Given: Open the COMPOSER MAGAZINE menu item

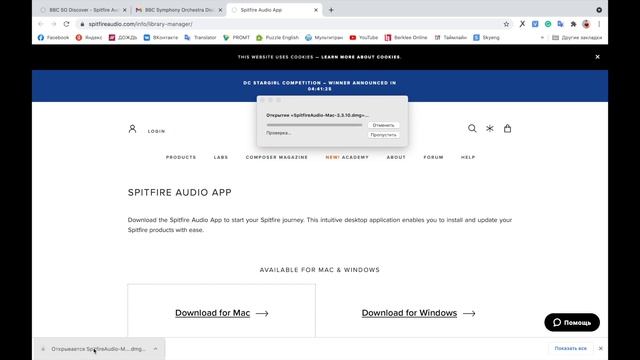Looking at the screenshot, I should [x=277, y=157].
